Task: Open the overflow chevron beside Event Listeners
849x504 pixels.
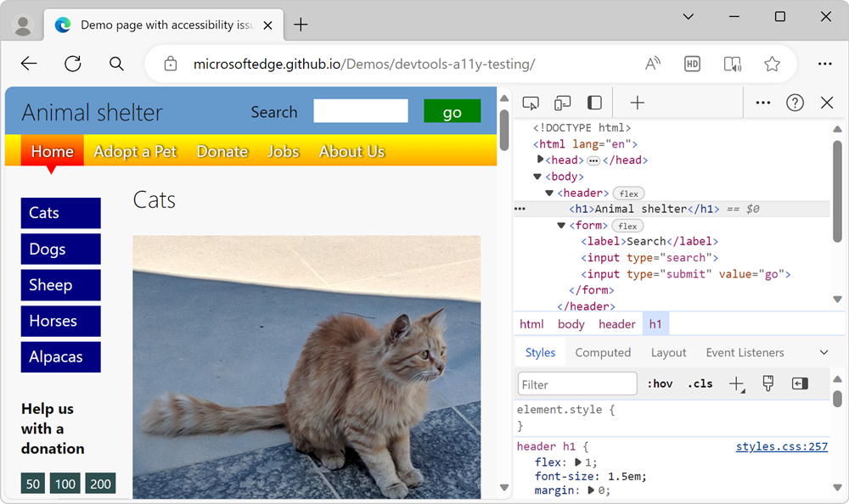Action: click(823, 351)
